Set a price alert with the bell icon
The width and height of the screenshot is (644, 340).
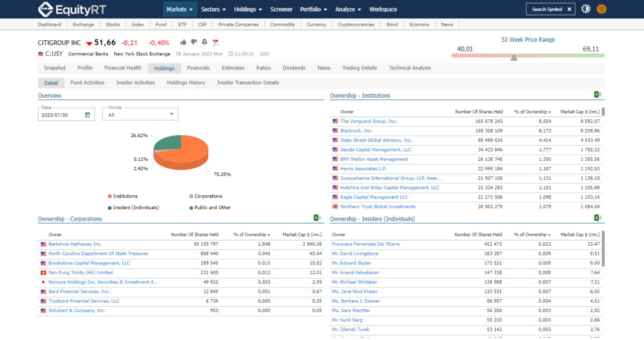tap(204, 42)
